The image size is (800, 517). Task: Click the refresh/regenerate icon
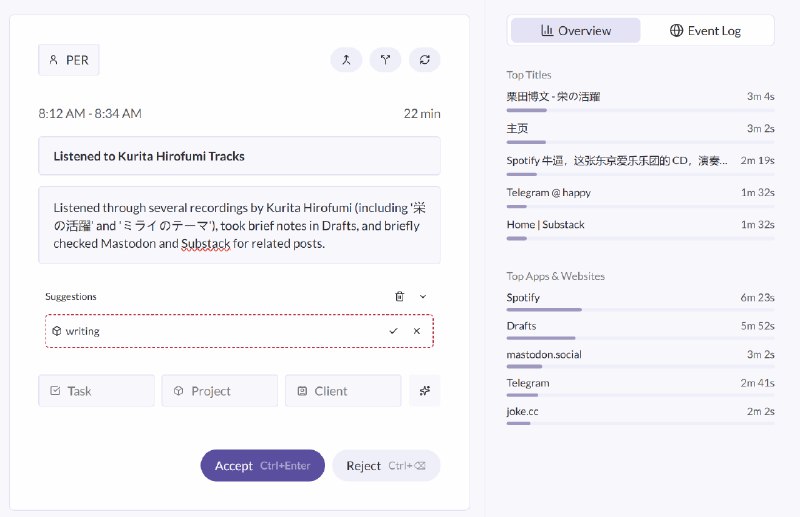(x=425, y=60)
